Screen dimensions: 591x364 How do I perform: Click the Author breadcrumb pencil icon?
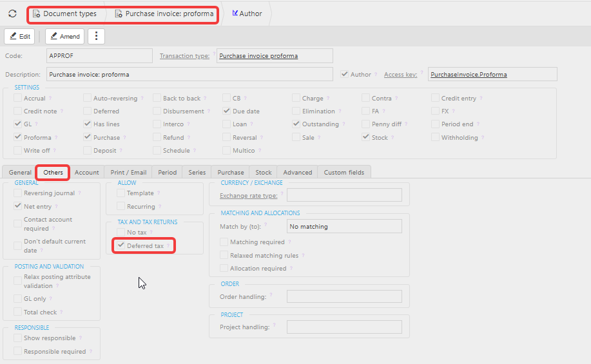[235, 13]
